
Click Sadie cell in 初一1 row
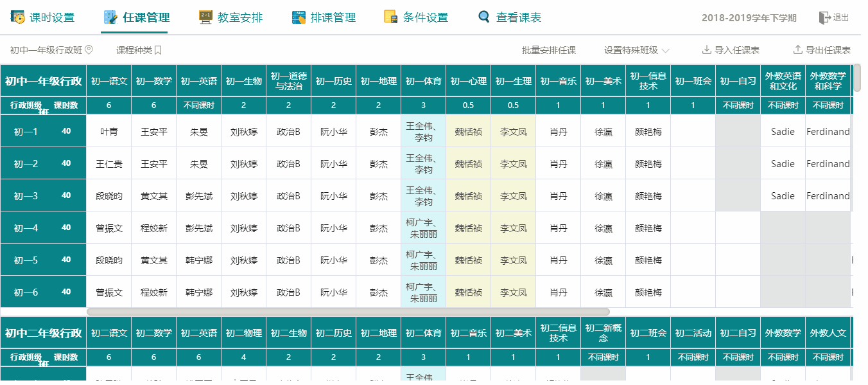click(x=783, y=131)
